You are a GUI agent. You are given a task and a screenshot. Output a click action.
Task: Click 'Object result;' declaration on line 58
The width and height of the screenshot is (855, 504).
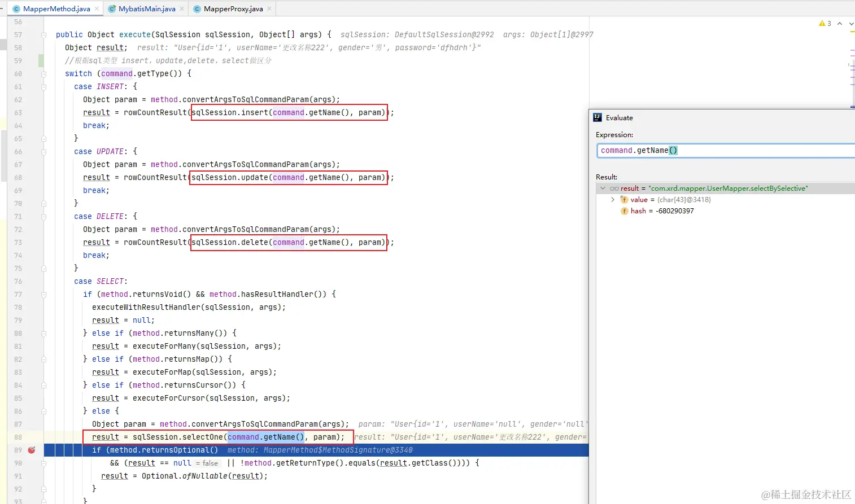[97, 47]
